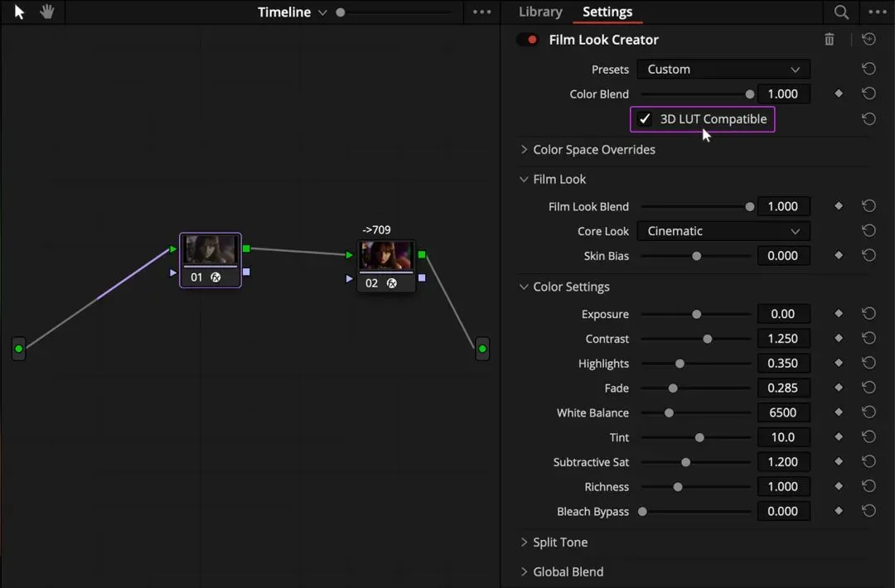Add keyframe for Film Look Blend
The width and height of the screenshot is (895, 588).
pos(839,206)
